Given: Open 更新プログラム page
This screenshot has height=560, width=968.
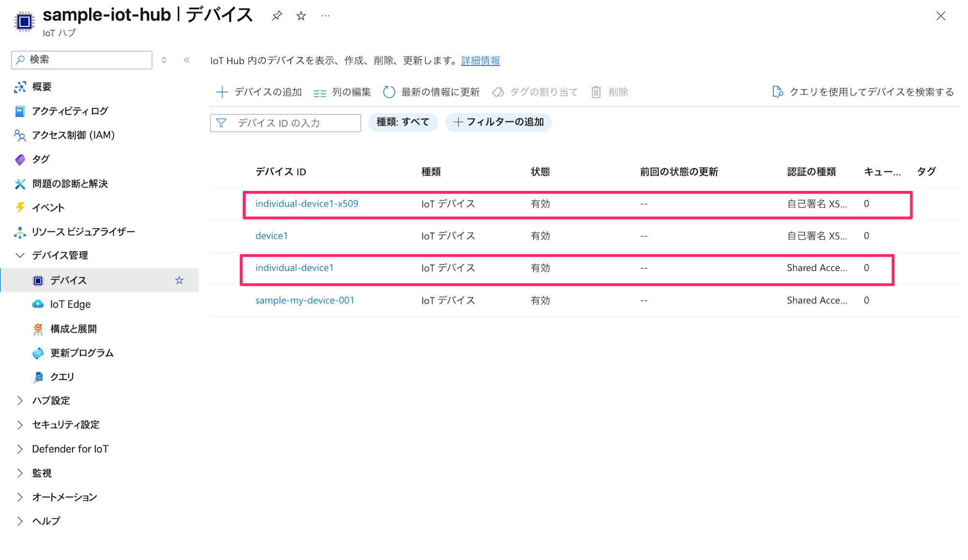Looking at the screenshot, I should [x=82, y=353].
